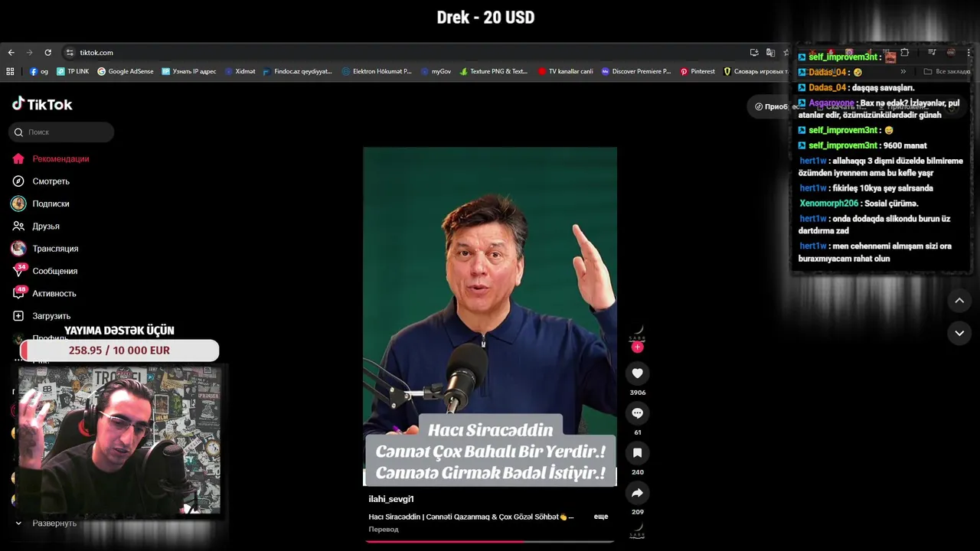Viewport: 980px width, 551px height.
Task: Click the Загрузить plus icon
Action: [18, 316]
